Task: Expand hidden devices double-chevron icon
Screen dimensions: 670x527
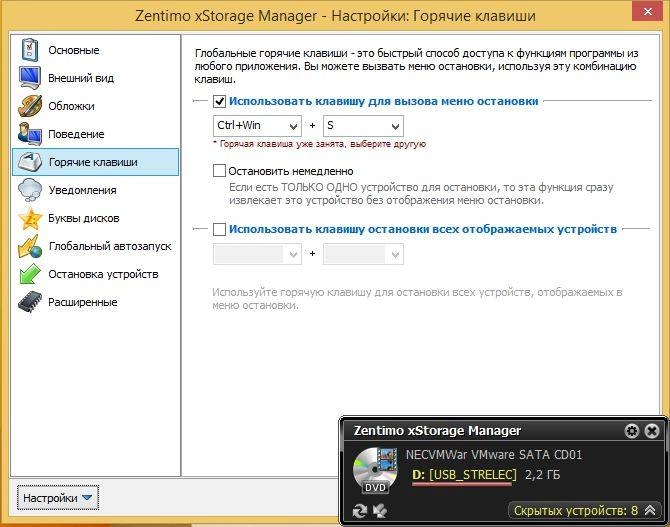Action: [x=650, y=510]
